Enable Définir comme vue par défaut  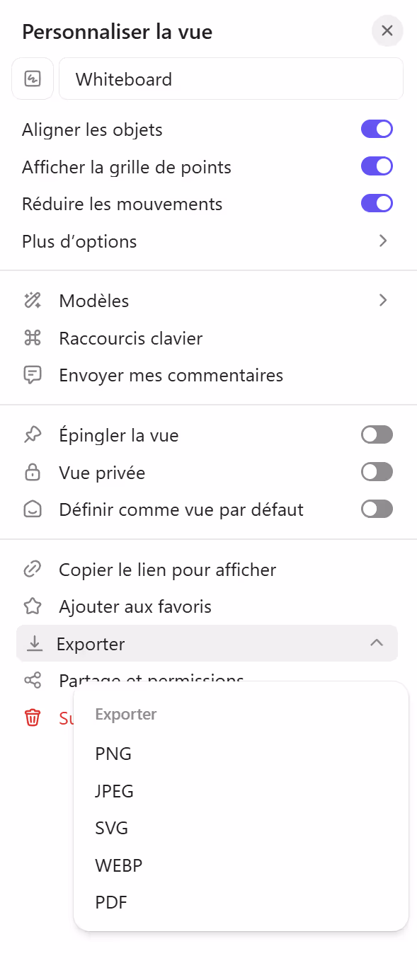(377, 509)
